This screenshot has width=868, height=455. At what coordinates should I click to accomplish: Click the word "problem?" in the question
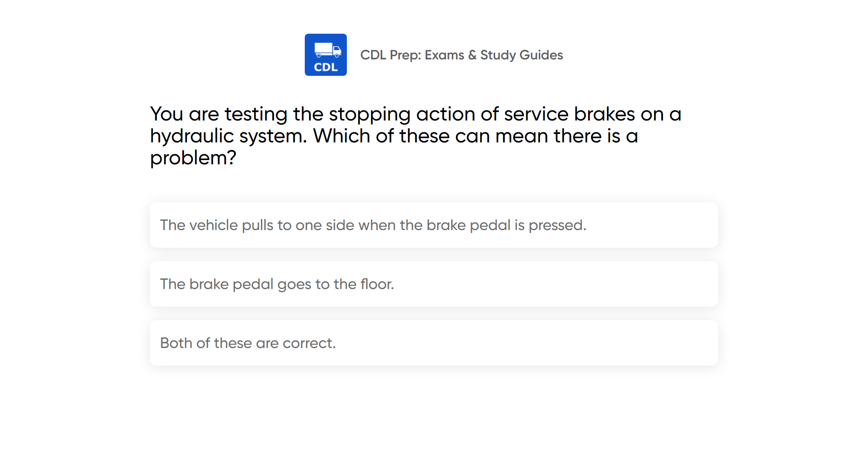tap(193, 158)
